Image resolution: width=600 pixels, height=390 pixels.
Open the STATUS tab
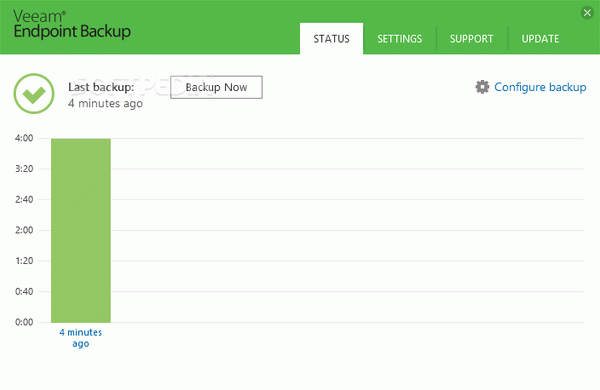[x=331, y=39]
